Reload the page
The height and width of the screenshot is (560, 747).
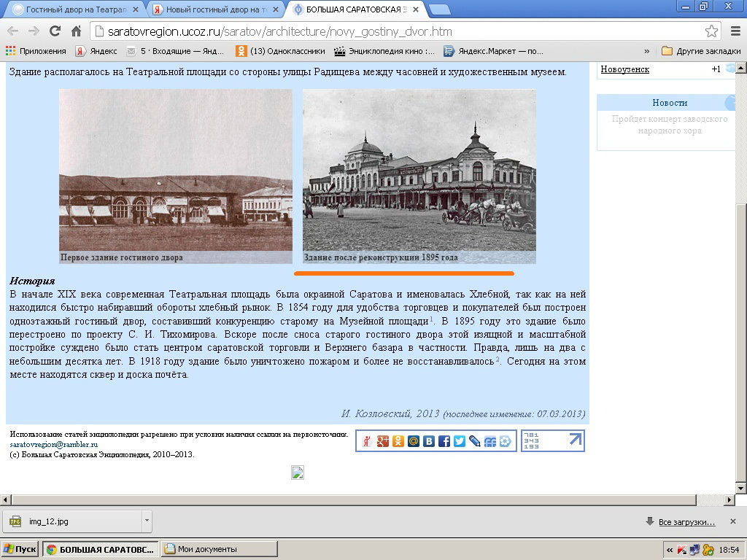(x=55, y=31)
